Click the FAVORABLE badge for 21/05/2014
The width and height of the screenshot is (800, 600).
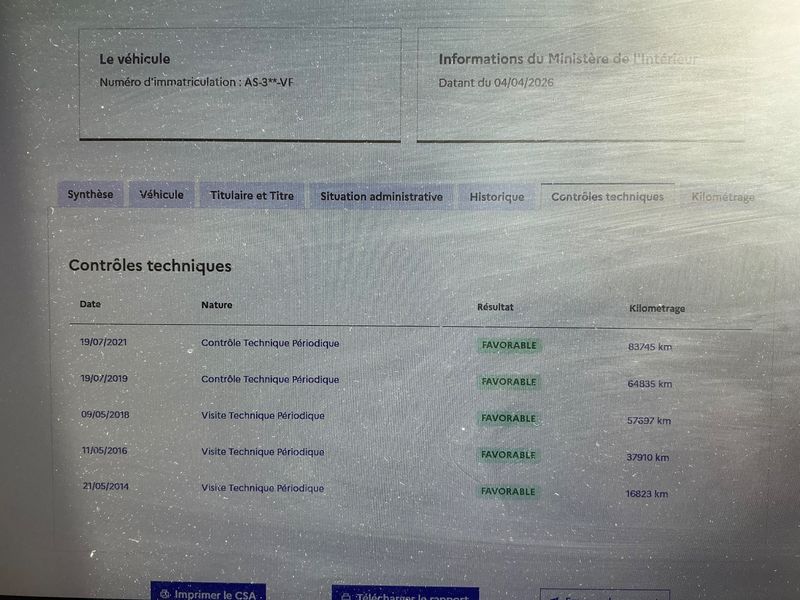508,492
